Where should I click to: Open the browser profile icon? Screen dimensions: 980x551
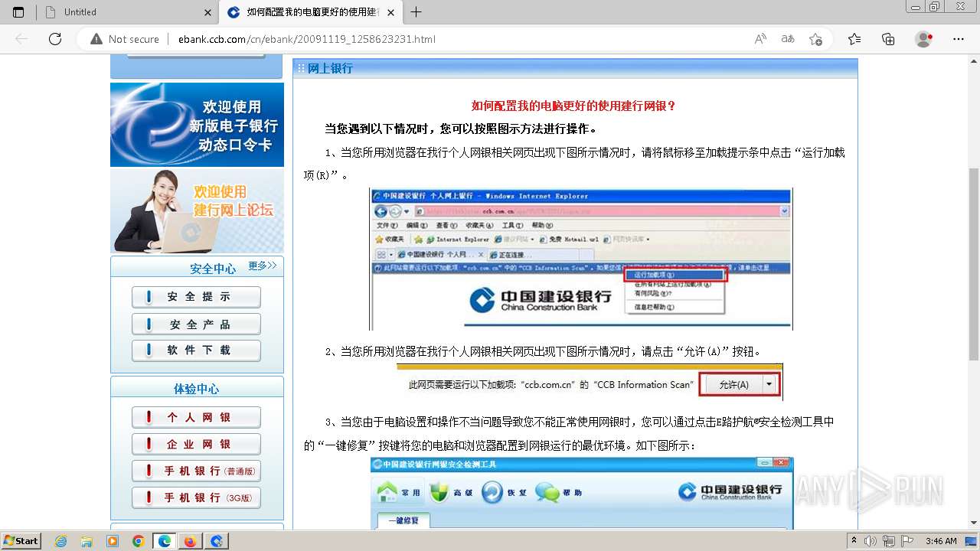click(x=924, y=39)
